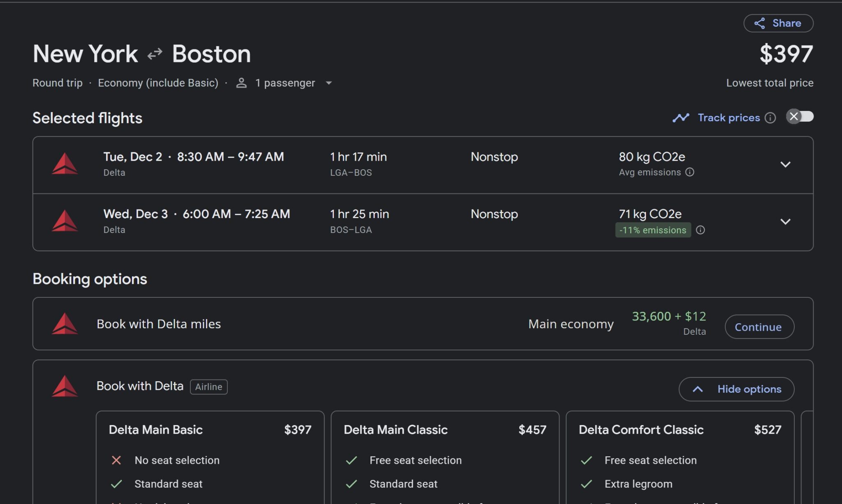The height and width of the screenshot is (504, 842).
Task: Open Track prices info icon
Action: [x=770, y=118]
